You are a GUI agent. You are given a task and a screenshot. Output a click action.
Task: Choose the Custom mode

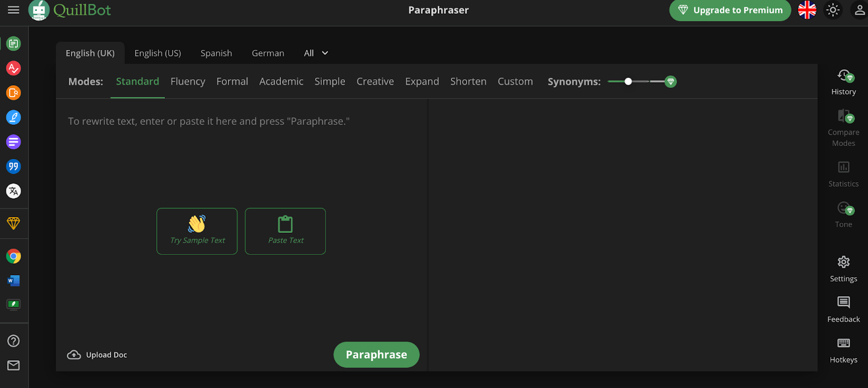[515, 81]
